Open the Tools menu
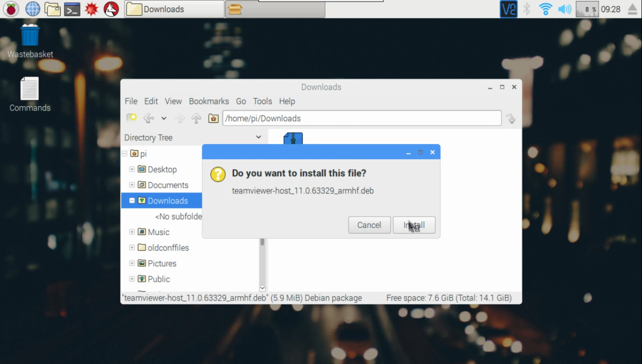Image resolution: width=642 pixels, height=364 pixels. (262, 101)
